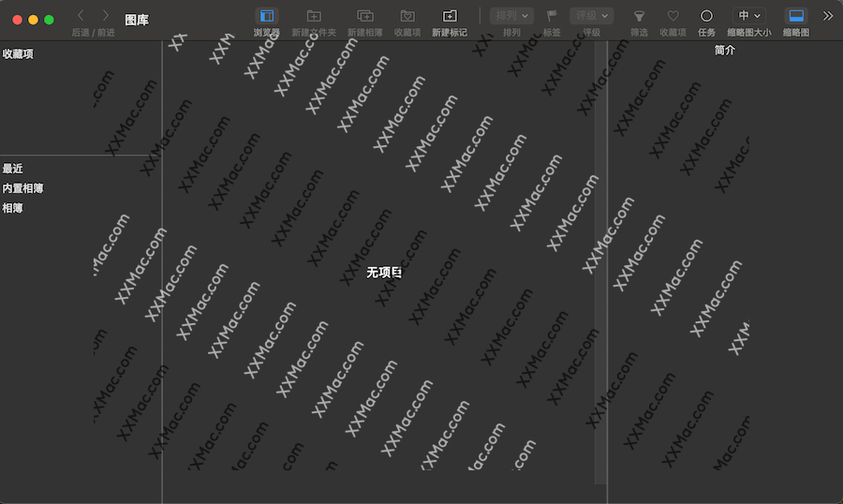The width and height of the screenshot is (843, 504).
Task: Close the window with red button
Action: pos(17,20)
